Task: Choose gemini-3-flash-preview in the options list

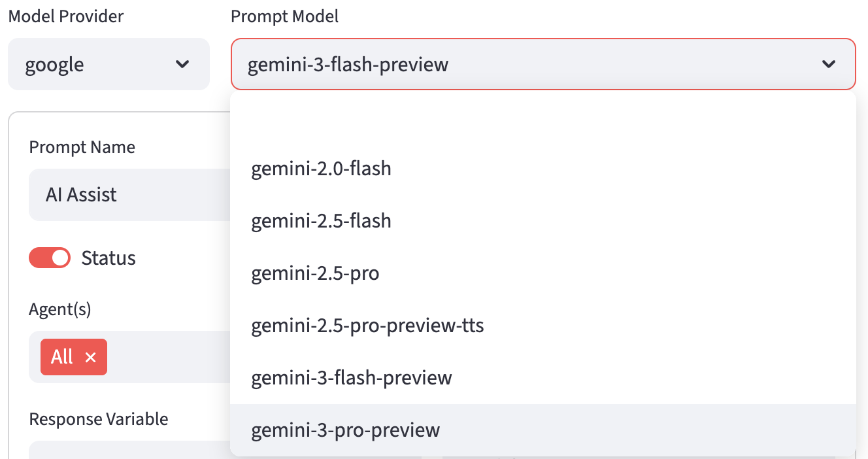Action: tap(352, 378)
